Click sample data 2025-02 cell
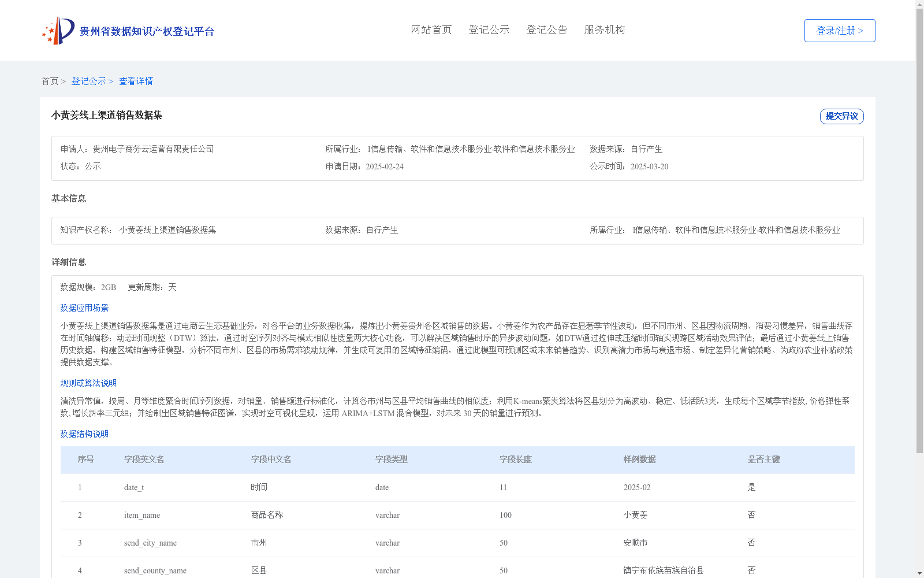Screen dimensions: 924x578 [x=637, y=487]
